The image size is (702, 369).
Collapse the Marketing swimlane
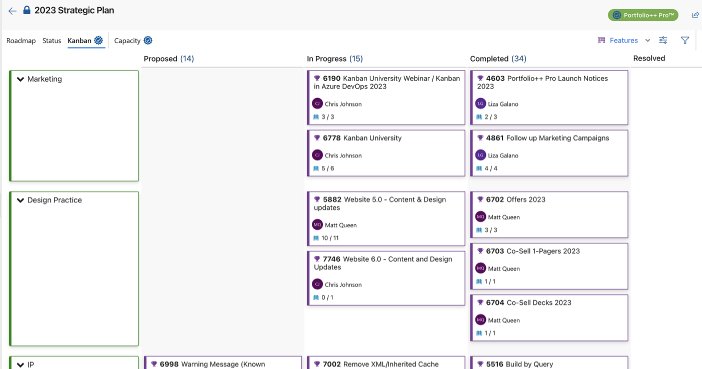(x=20, y=79)
